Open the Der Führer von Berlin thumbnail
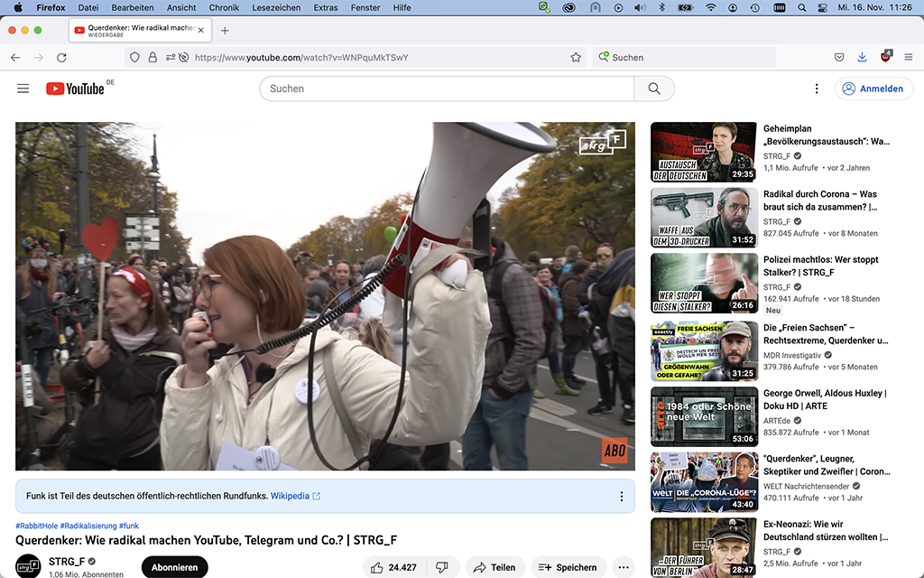924x578 pixels. [x=704, y=547]
